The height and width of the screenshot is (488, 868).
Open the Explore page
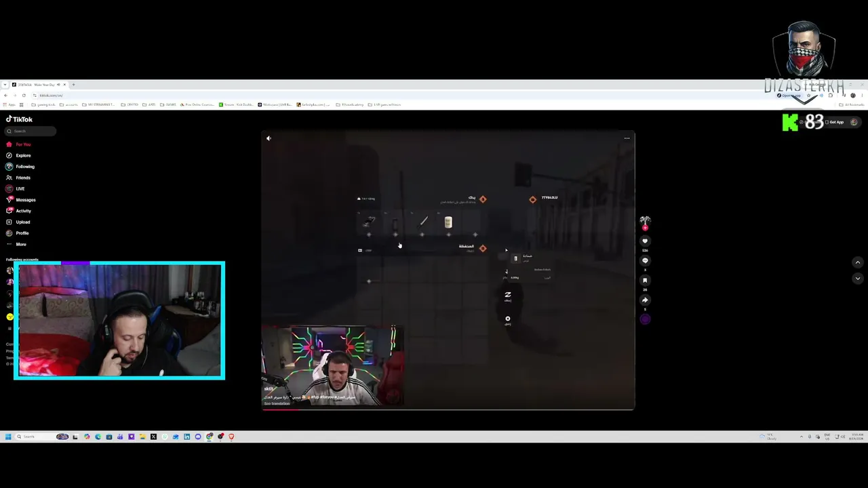pyautogui.click(x=19, y=155)
